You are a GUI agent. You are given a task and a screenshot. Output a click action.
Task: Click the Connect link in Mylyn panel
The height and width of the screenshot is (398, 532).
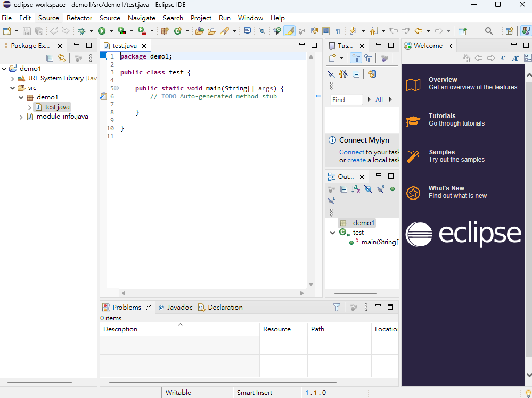(351, 152)
